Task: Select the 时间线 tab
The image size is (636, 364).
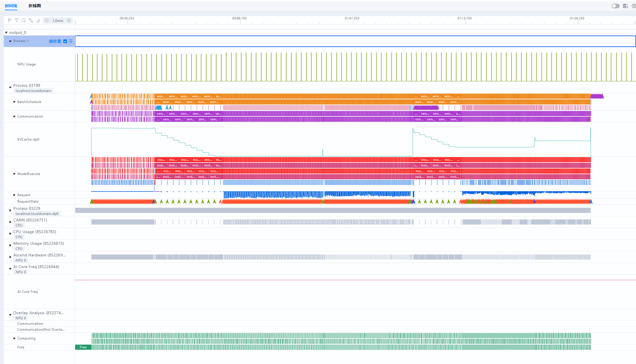Action: point(11,6)
